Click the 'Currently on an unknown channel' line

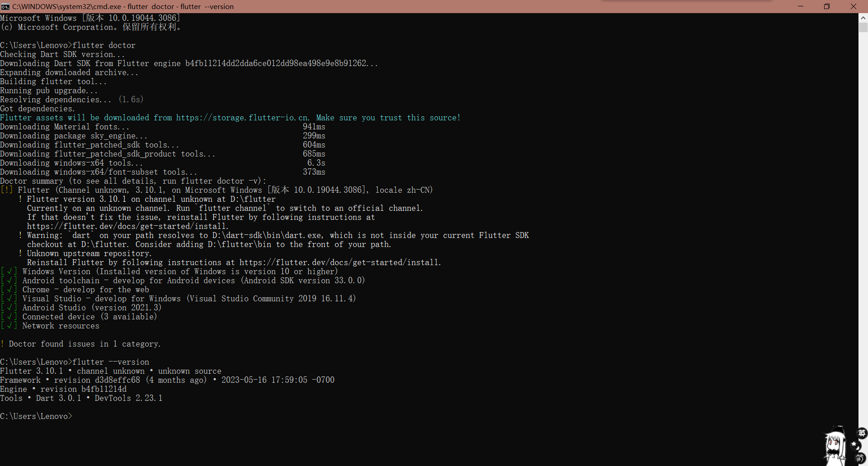pyautogui.click(x=225, y=208)
